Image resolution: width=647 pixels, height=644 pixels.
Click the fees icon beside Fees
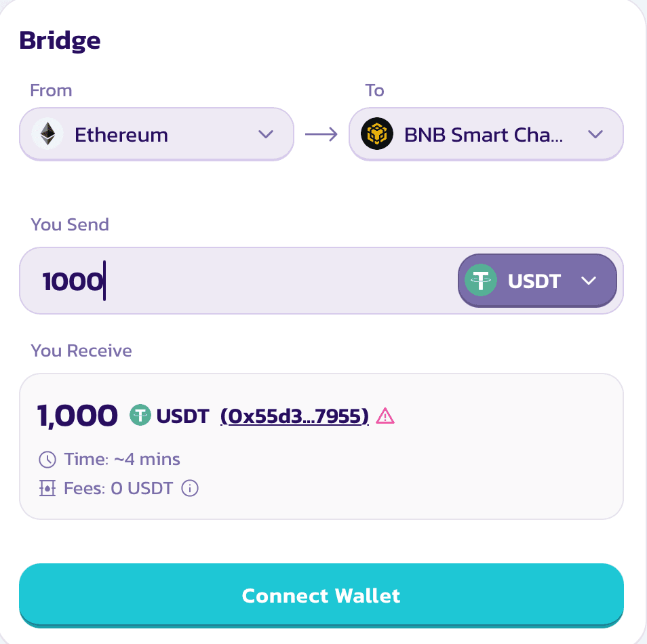tap(47, 488)
